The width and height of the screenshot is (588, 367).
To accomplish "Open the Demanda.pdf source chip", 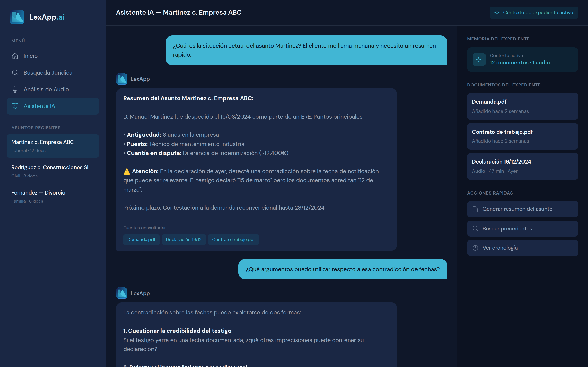I will (x=141, y=240).
